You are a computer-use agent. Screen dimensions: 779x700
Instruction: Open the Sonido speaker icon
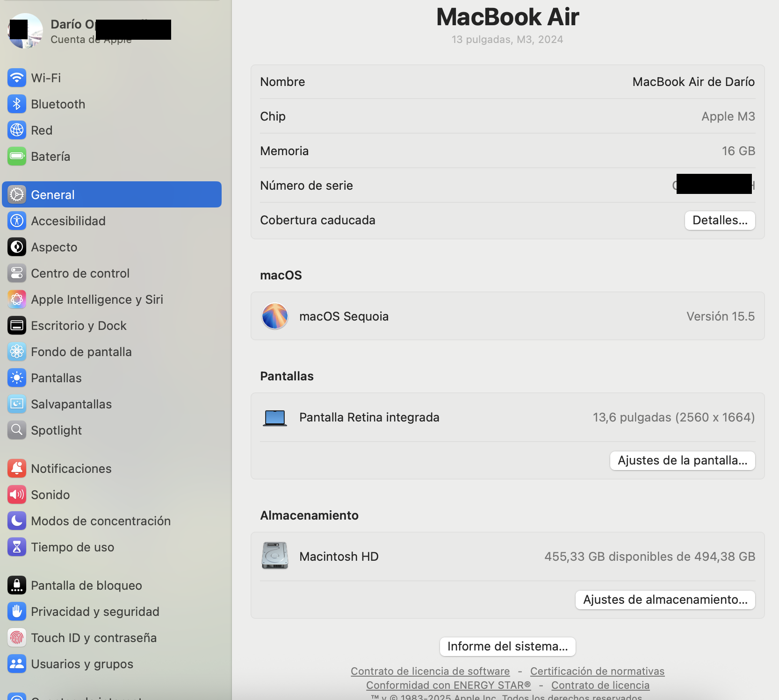[17, 494]
